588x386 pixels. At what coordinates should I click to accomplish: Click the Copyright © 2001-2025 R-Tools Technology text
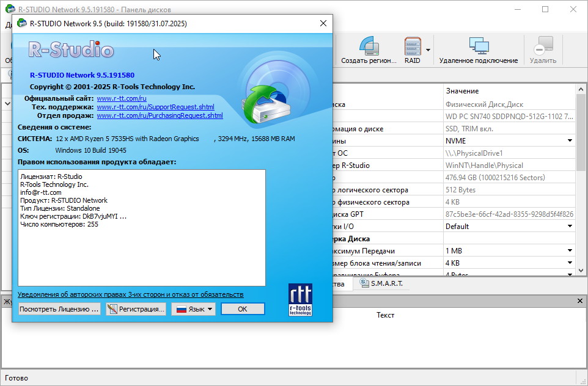click(x=112, y=87)
